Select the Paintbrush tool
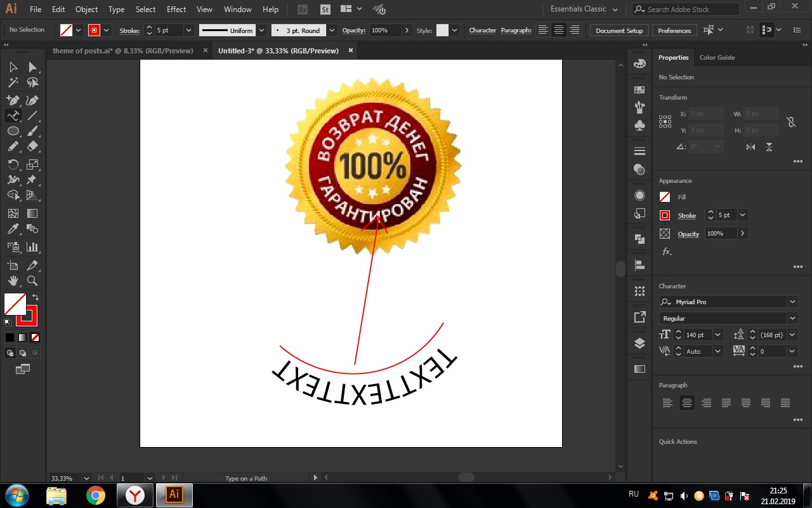 pos(32,131)
